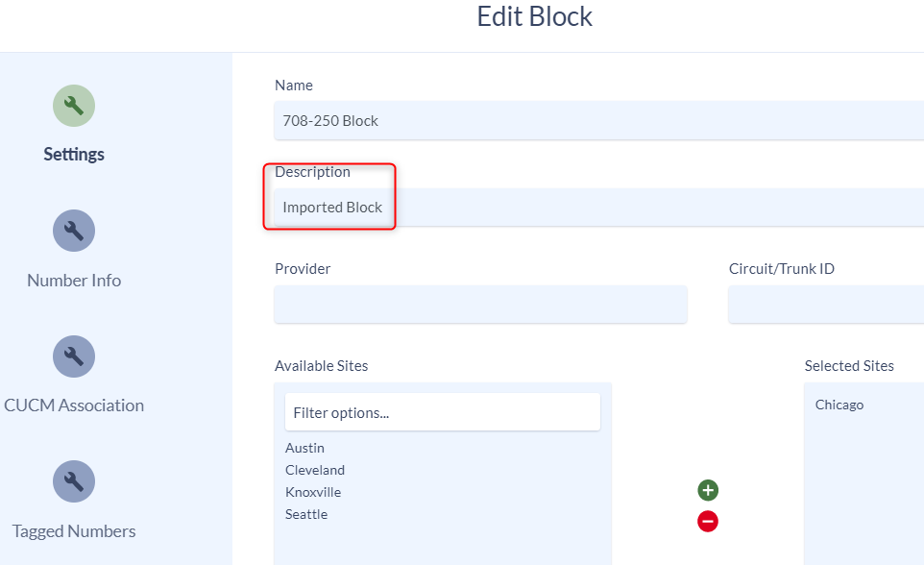Select the CUCM Association wrench icon
Viewport: 924px width, 565px height.
(x=74, y=356)
